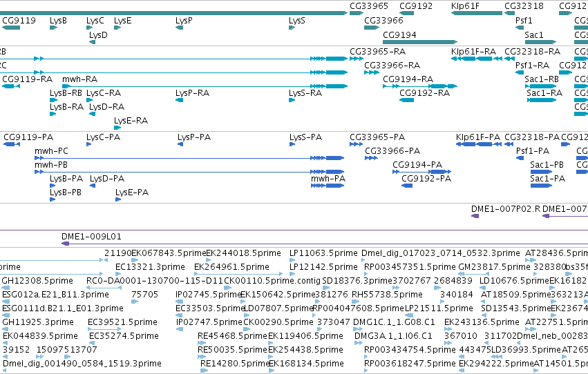The image size is (588, 374).
Task: Select the mwh-PA protein feature
Action: pos(328,186)
